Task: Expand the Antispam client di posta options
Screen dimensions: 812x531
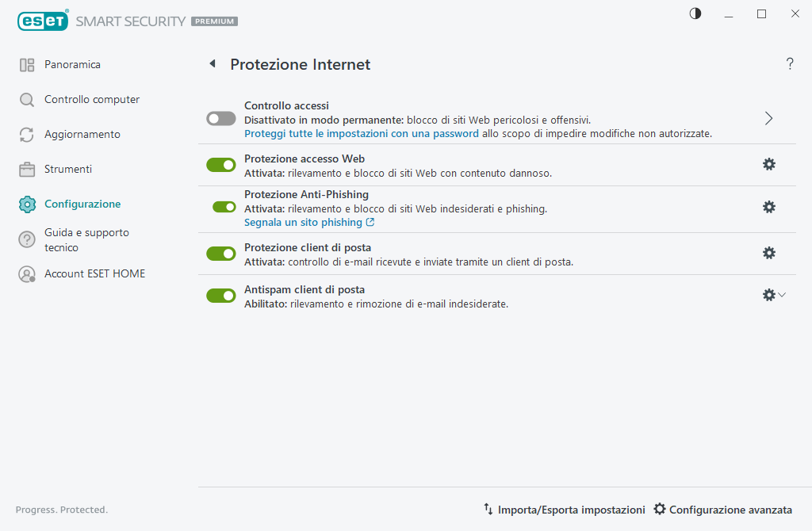Action: 783,294
